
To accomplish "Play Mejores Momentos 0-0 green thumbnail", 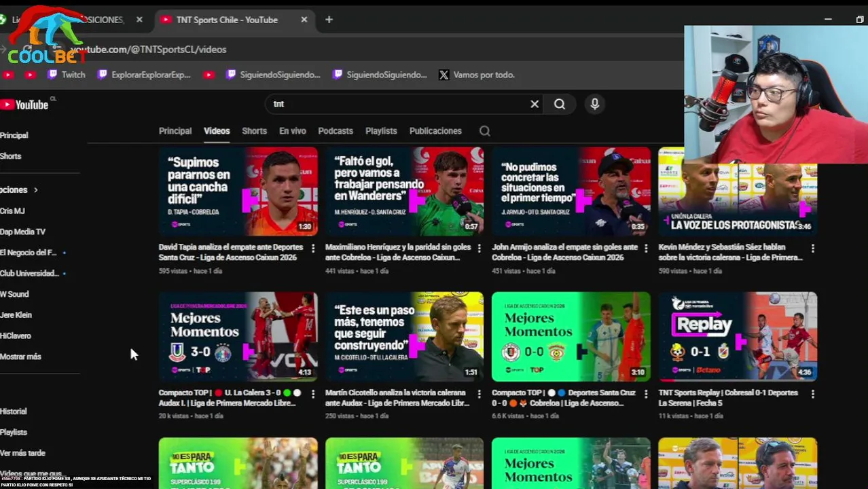I will pos(571,337).
